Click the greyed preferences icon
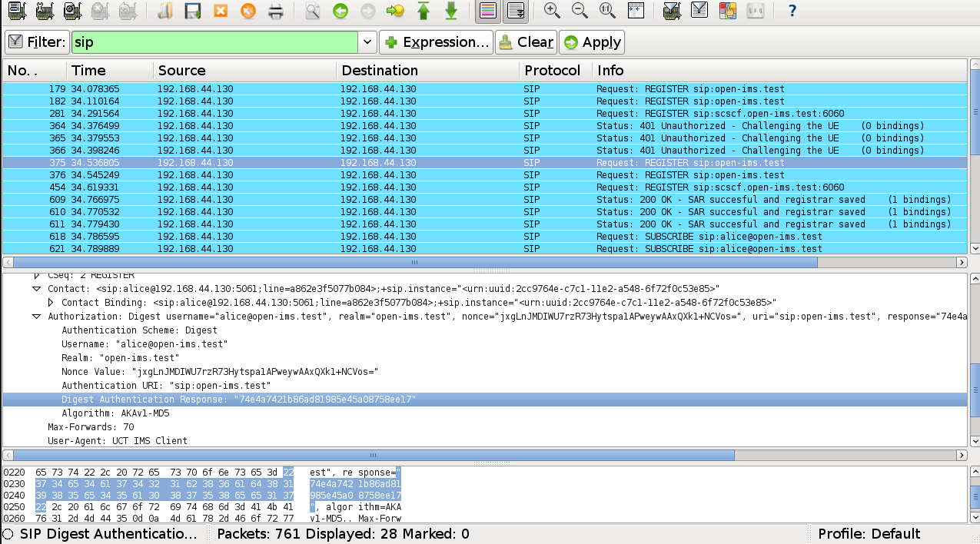The width and height of the screenshot is (980, 544). coord(755,11)
